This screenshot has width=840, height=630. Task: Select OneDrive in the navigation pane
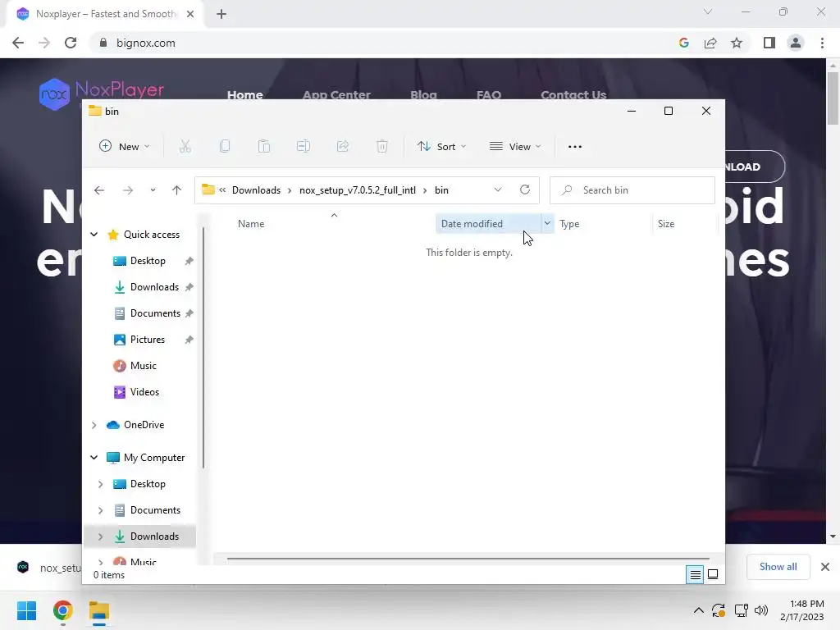[x=144, y=425]
